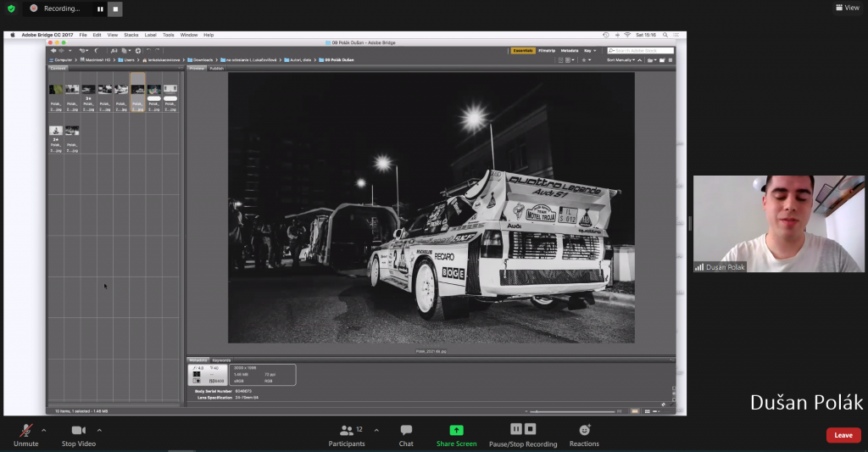Open the Window menu
This screenshot has height=452, width=868.
[189, 35]
